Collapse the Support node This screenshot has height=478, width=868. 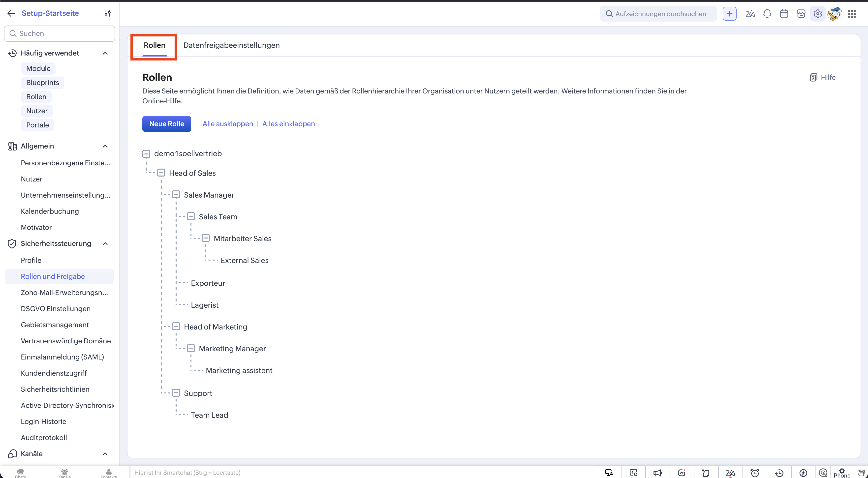(x=176, y=393)
